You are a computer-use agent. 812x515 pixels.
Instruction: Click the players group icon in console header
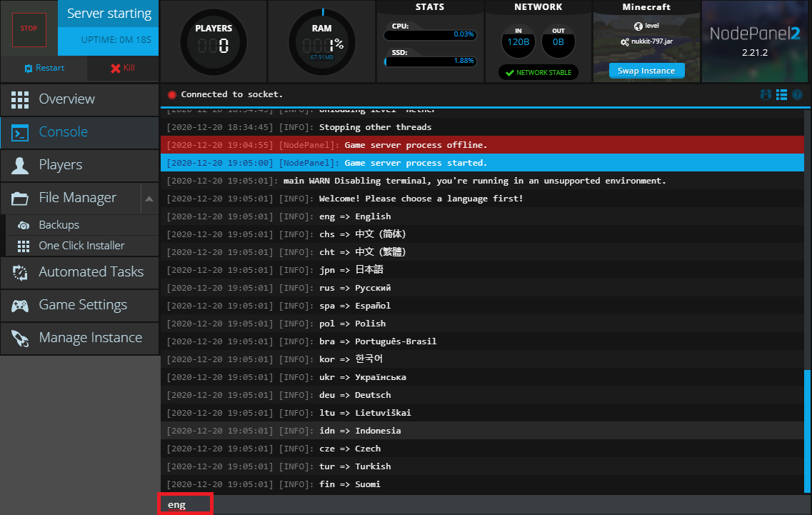[766, 94]
